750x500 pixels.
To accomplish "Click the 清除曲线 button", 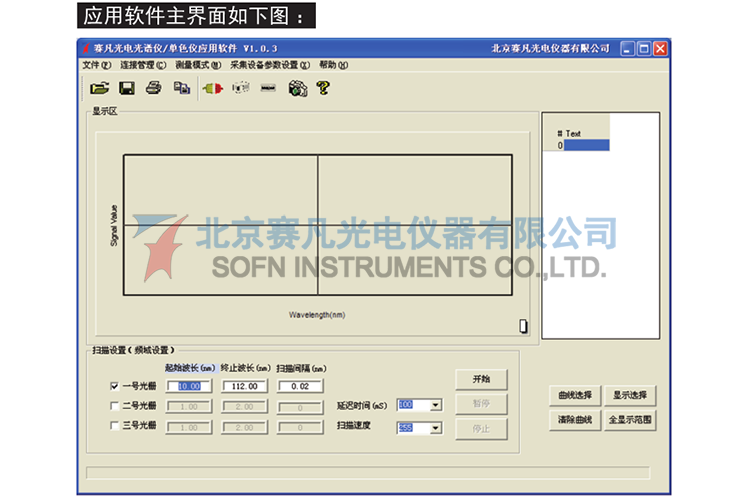I will tap(574, 420).
